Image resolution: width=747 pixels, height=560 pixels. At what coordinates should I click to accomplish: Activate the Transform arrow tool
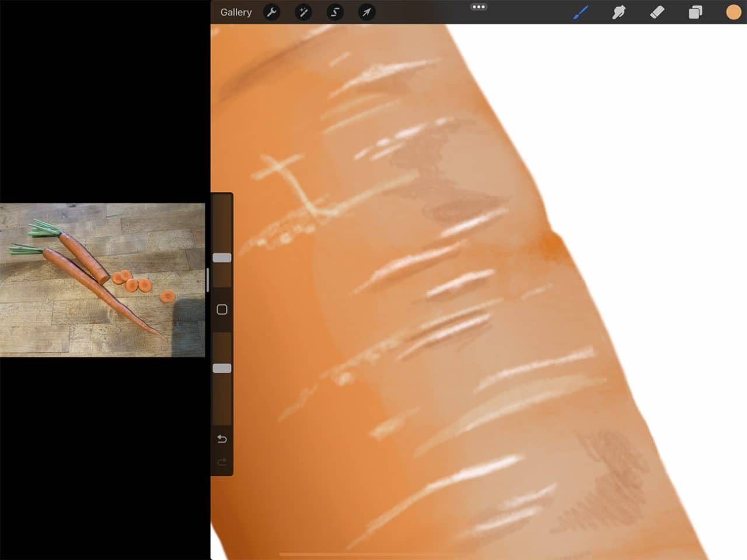tap(366, 12)
